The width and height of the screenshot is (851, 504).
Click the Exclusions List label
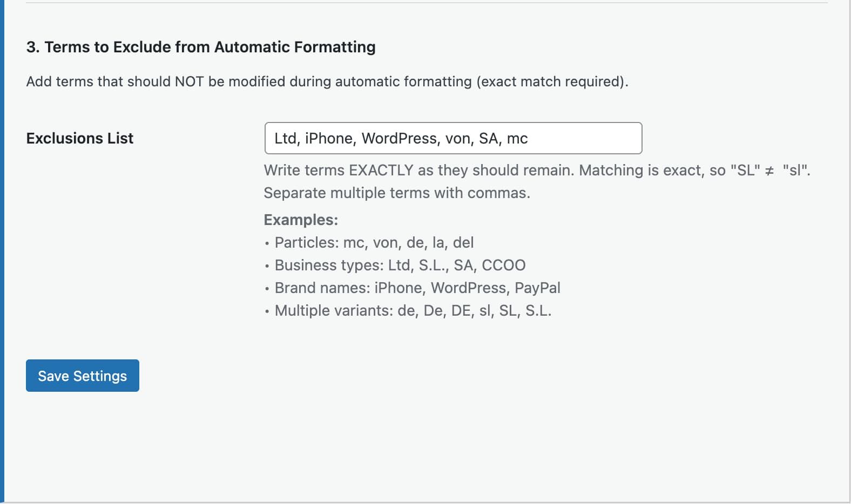click(79, 138)
